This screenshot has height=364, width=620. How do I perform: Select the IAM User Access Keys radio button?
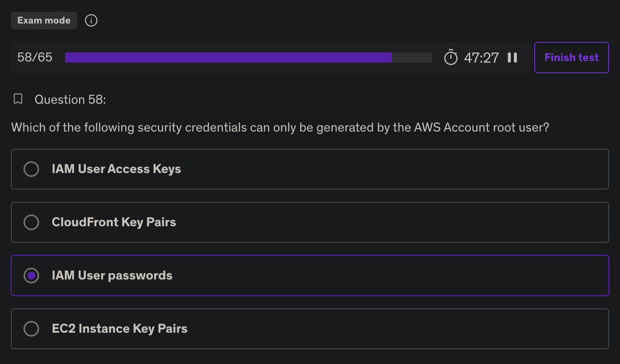[x=31, y=169]
